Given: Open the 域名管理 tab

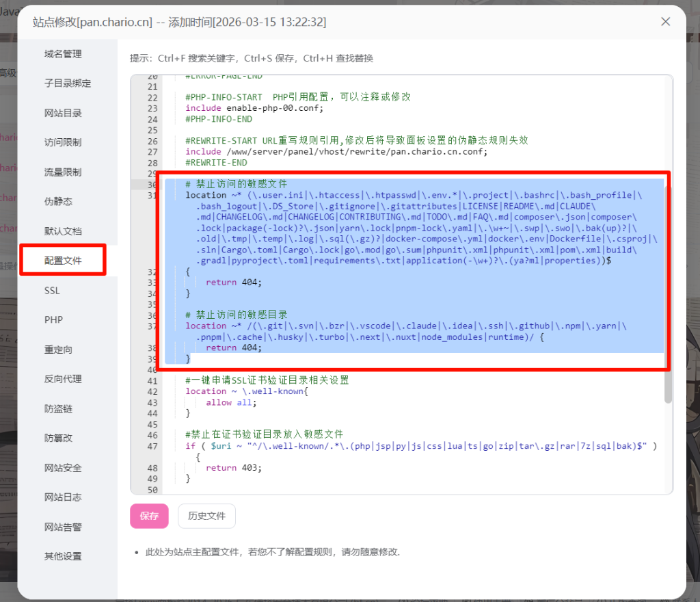Looking at the screenshot, I should click(x=63, y=54).
